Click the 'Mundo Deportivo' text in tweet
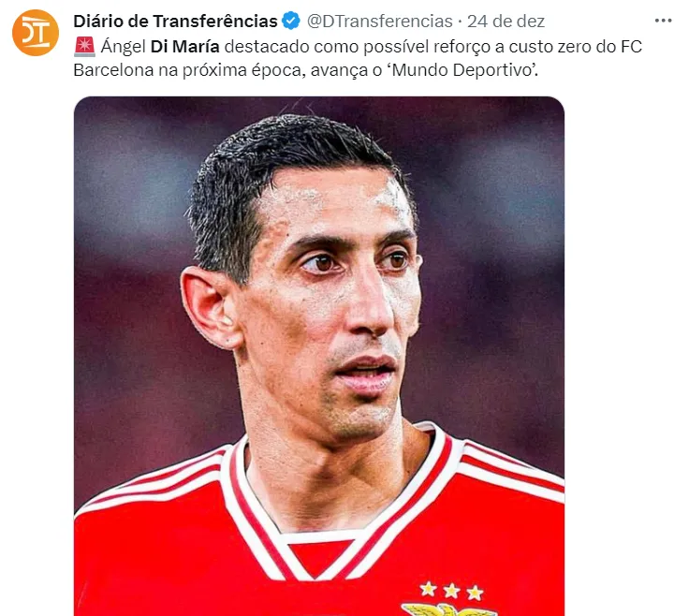Screen dimensions: 689x616 coord(462,70)
